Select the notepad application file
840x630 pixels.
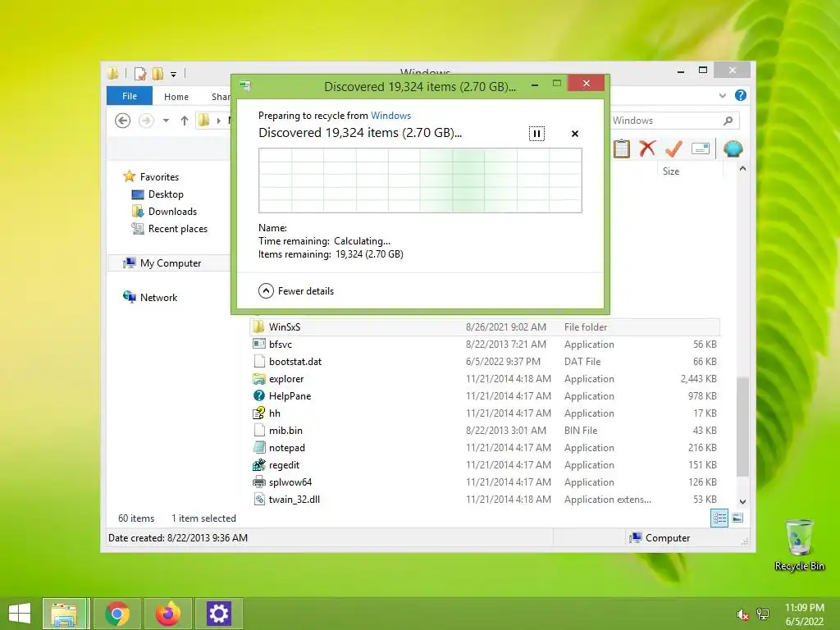(485, 447)
